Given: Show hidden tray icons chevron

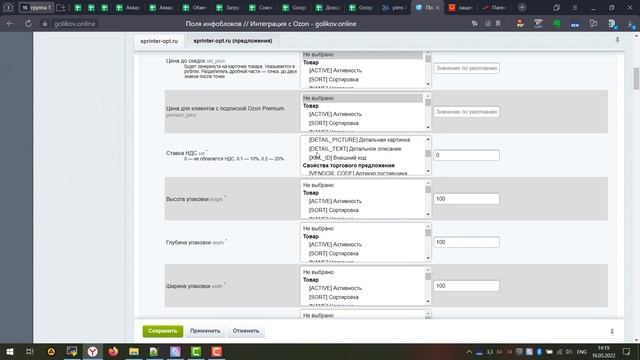Looking at the screenshot, I should click(469, 351).
